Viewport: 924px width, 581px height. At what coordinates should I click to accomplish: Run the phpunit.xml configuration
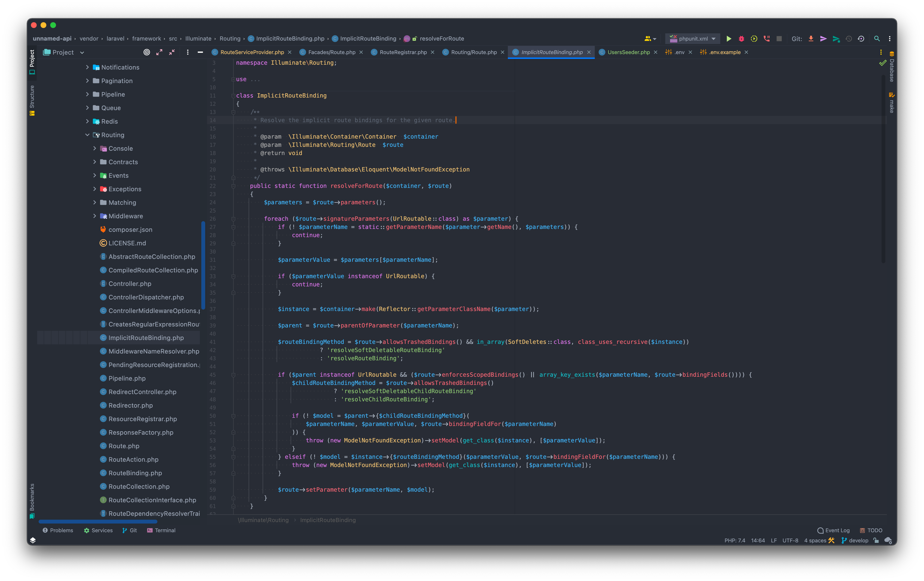tap(729, 38)
